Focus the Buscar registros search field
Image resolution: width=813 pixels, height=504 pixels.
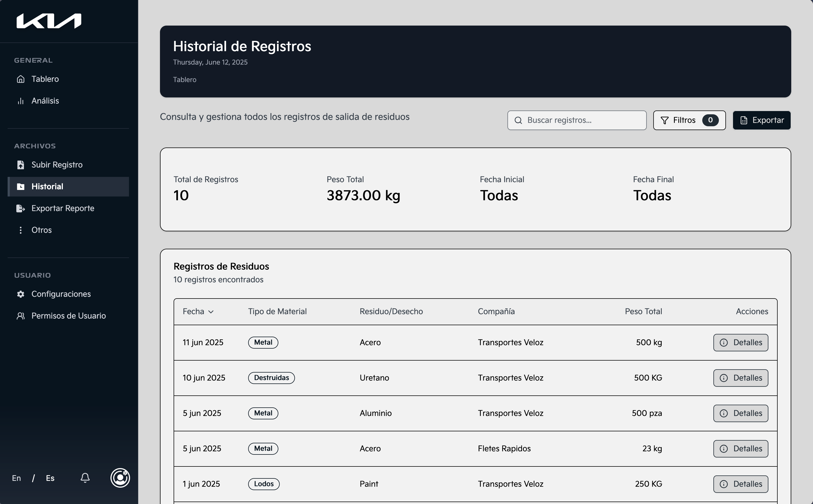coord(577,120)
